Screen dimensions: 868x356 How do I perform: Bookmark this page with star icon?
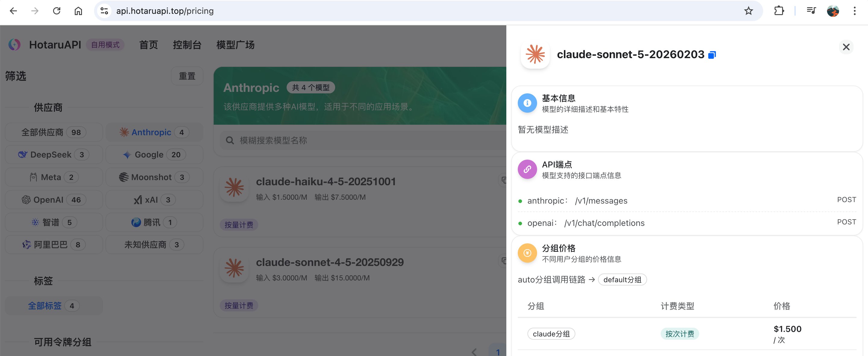click(x=748, y=11)
